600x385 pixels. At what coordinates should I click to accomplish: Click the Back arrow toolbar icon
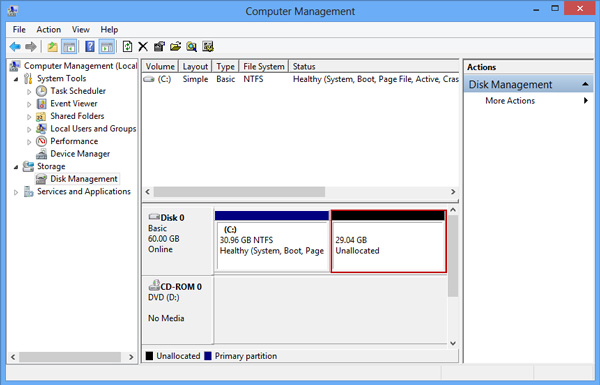(15, 47)
